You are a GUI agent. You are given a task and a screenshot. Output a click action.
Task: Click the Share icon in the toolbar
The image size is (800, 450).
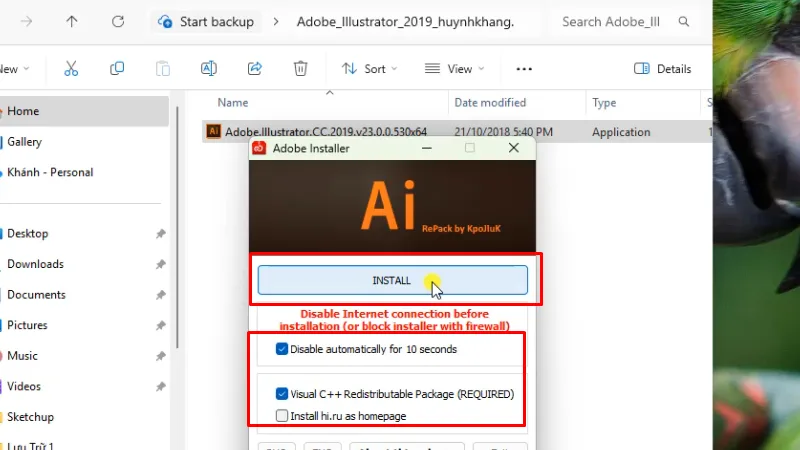click(255, 68)
